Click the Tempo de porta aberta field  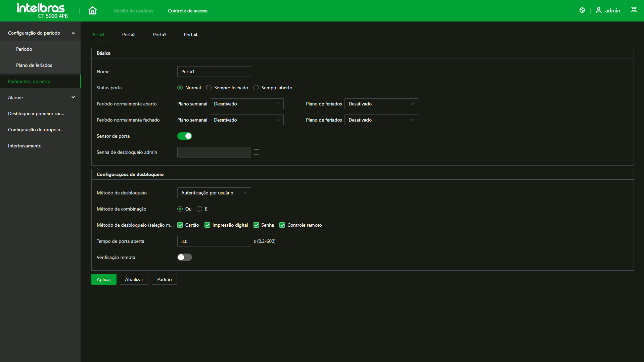click(214, 241)
